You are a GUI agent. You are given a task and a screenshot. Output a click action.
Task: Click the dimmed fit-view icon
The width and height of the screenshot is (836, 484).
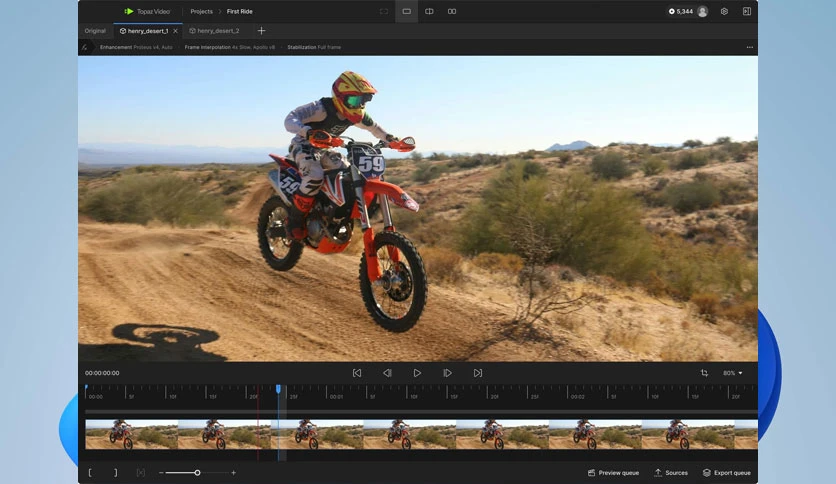(384, 11)
